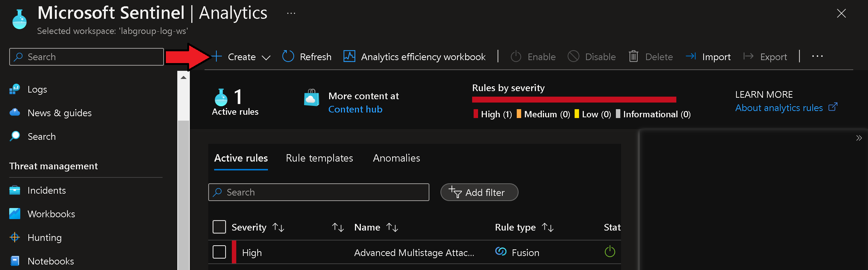Expand the collapsed details pane chevron

(x=859, y=138)
